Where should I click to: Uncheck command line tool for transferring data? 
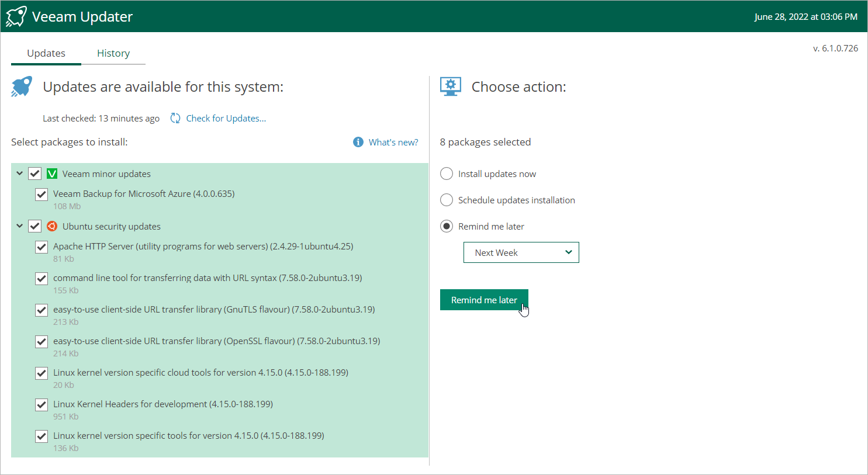coord(42,278)
